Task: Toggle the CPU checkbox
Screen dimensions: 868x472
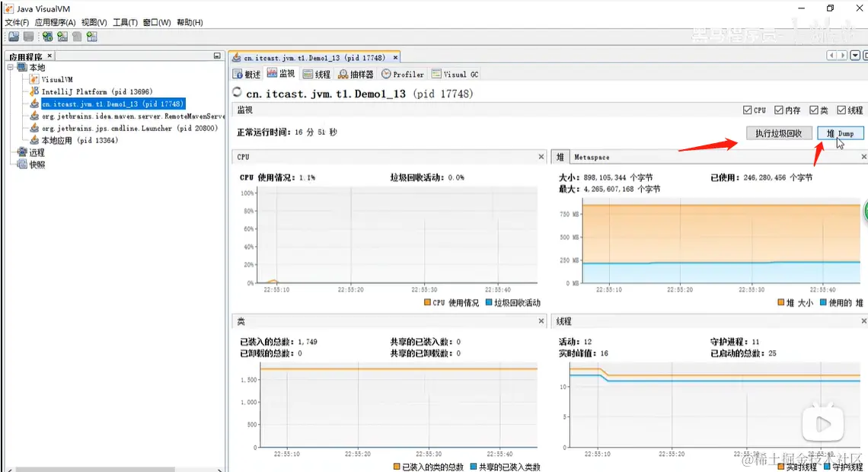Action: click(x=748, y=110)
